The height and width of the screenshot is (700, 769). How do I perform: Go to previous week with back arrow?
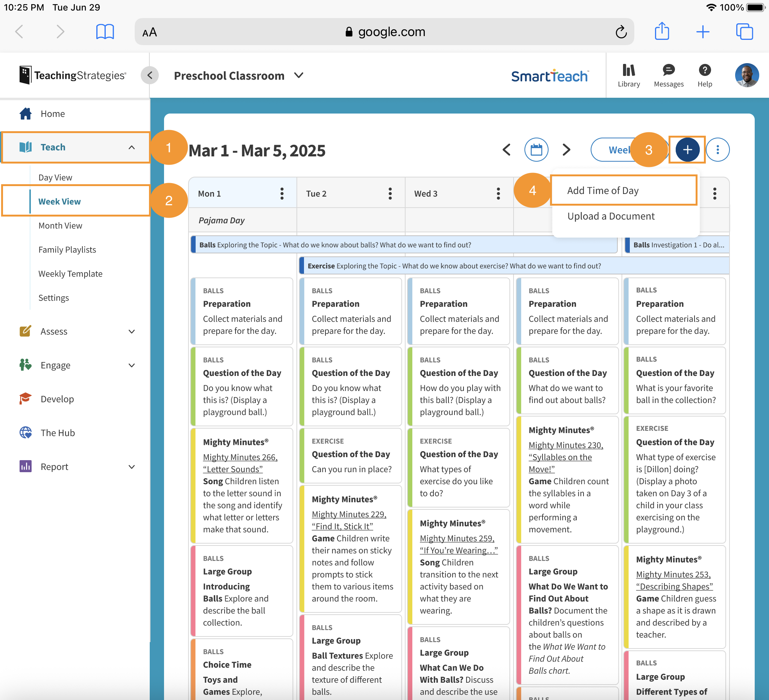[506, 150]
